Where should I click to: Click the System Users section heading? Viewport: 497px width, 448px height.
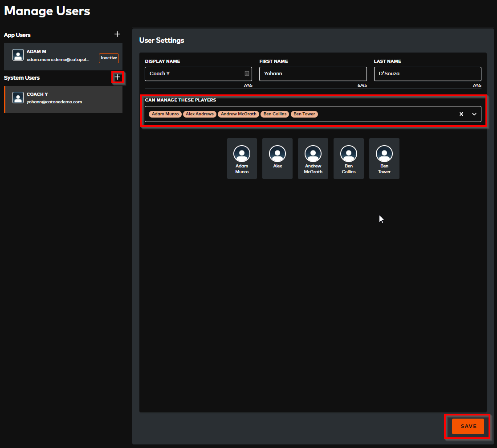pyautogui.click(x=22, y=78)
